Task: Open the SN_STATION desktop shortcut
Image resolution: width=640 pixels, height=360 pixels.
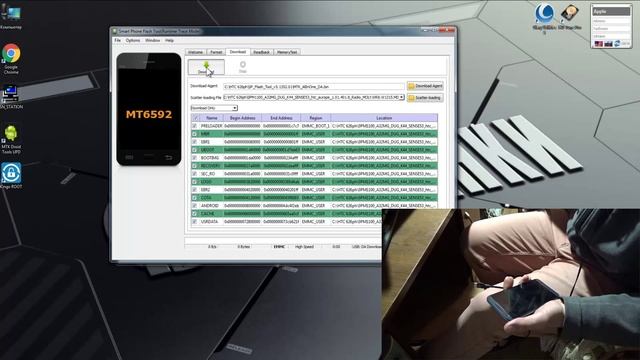Action: pos(10,97)
